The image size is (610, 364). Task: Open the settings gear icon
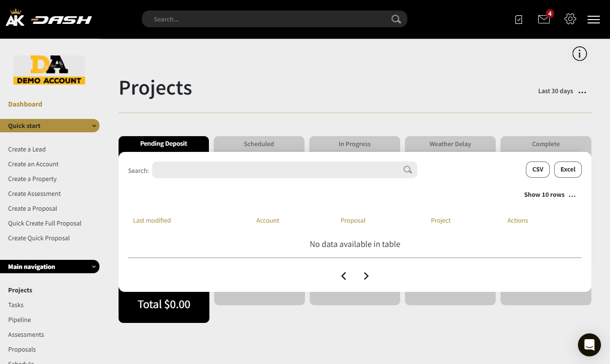tap(570, 19)
